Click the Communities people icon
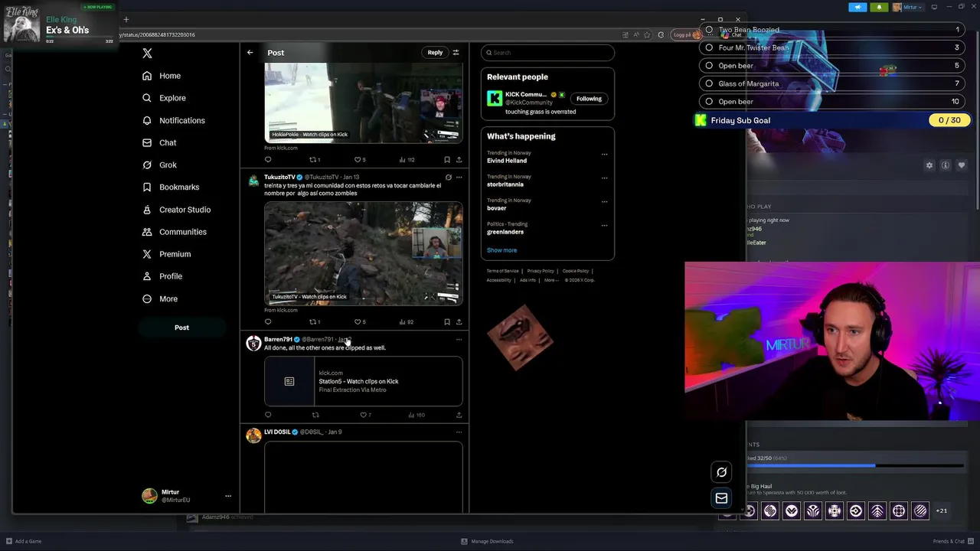The width and height of the screenshot is (980, 551). 147,231
